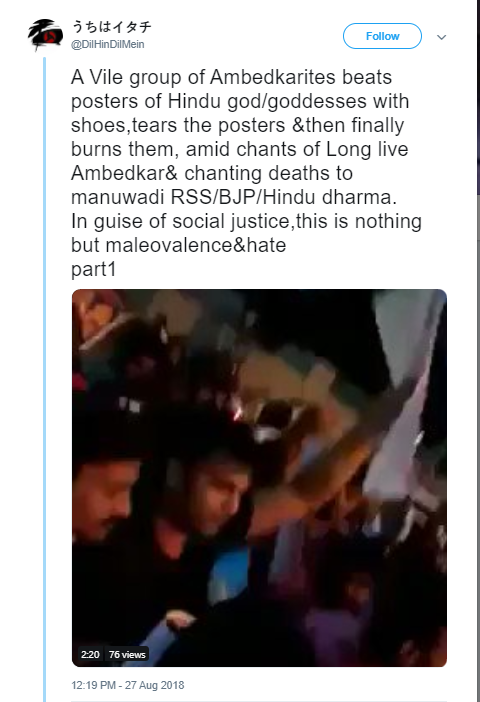Click the 76 views counter badge
This screenshot has width=480, height=702.
pyautogui.click(x=127, y=654)
